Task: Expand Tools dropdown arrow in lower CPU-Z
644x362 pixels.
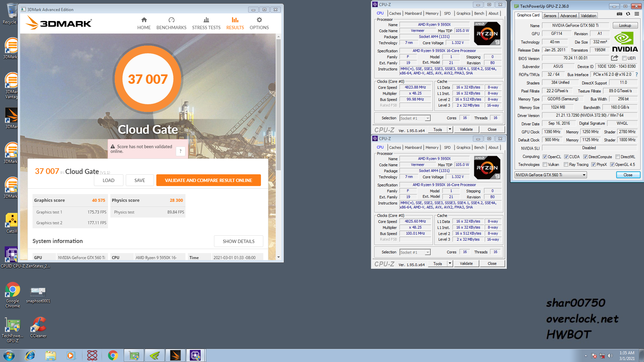Action: point(450,263)
